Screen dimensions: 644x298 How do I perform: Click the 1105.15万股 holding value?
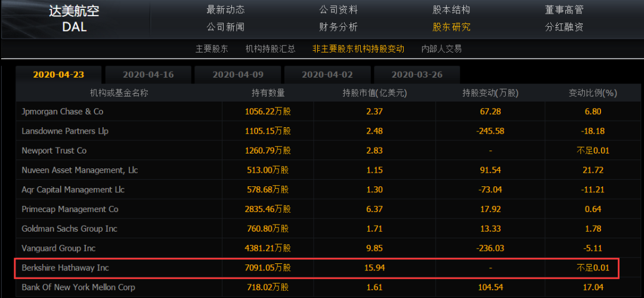pos(268,131)
